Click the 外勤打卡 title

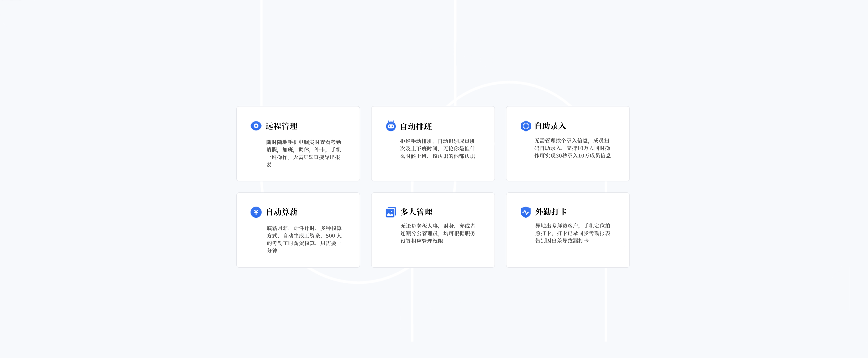click(551, 212)
